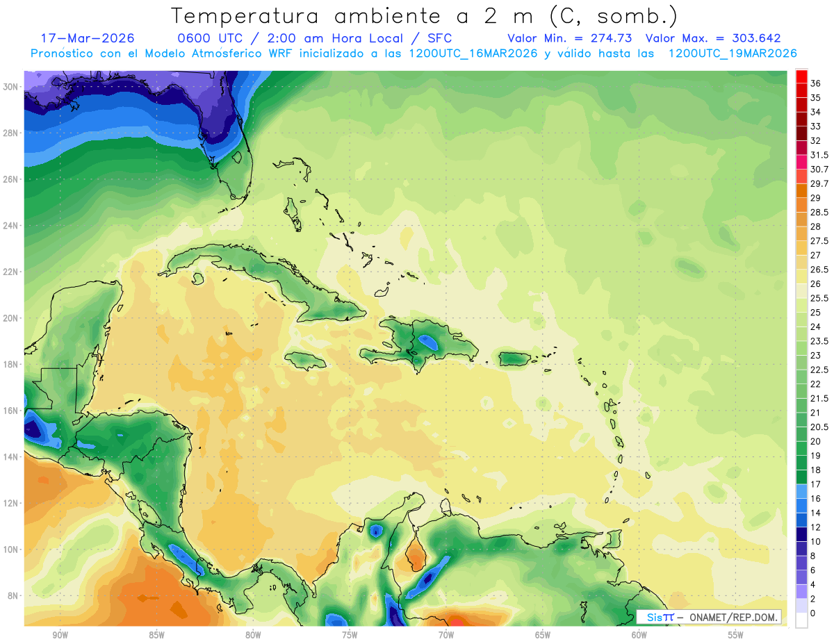This screenshot has height=644, width=834.
Task: Click the "20N" latitude label
Action: click(x=11, y=318)
